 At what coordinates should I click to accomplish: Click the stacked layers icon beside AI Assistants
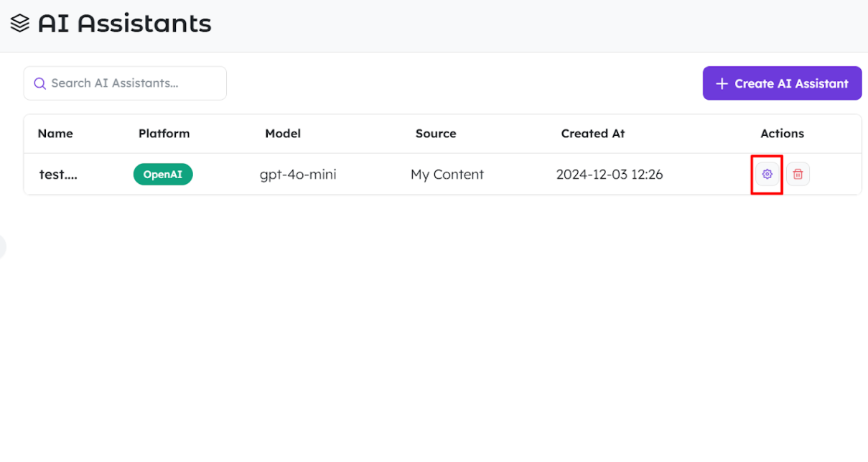20,23
